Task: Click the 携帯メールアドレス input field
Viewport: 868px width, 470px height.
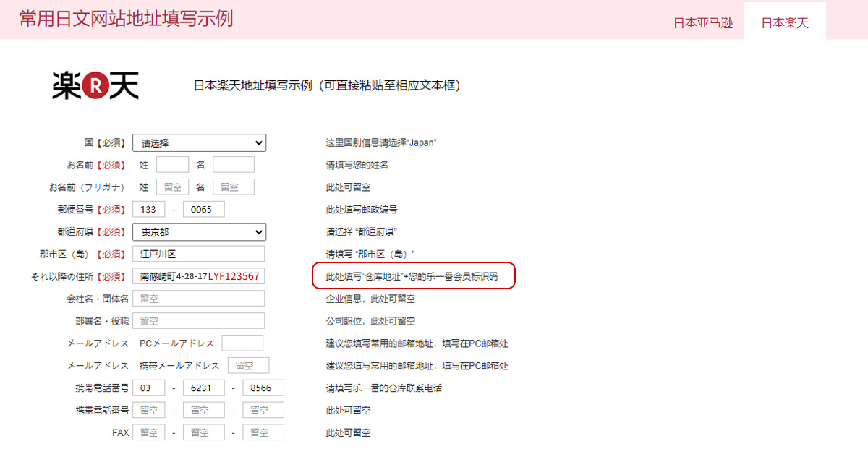Action: [248, 366]
